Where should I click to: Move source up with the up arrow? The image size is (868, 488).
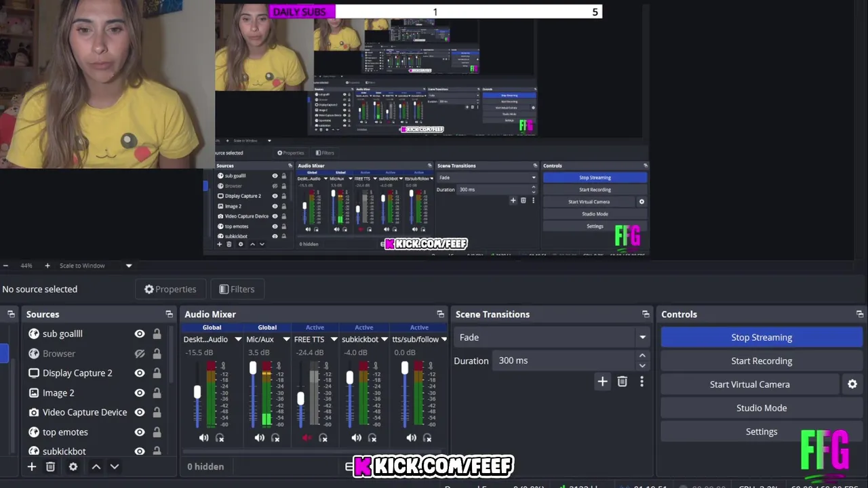tap(96, 466)
